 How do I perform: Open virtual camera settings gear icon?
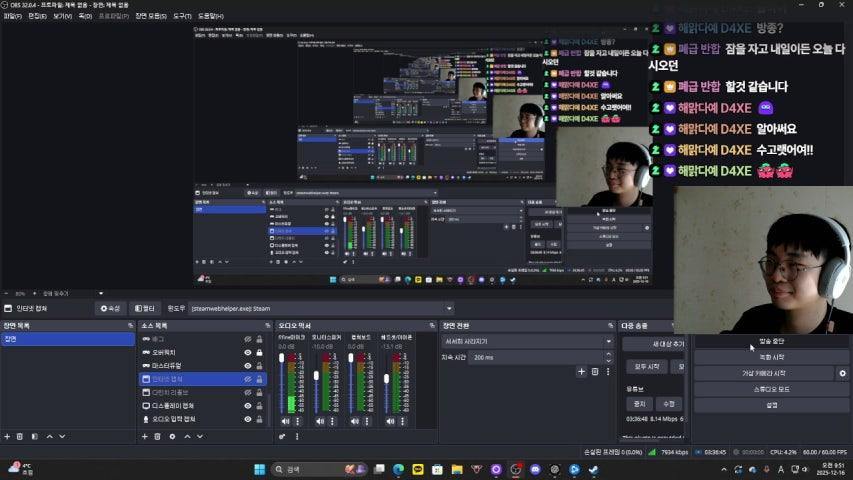point(842,373)
